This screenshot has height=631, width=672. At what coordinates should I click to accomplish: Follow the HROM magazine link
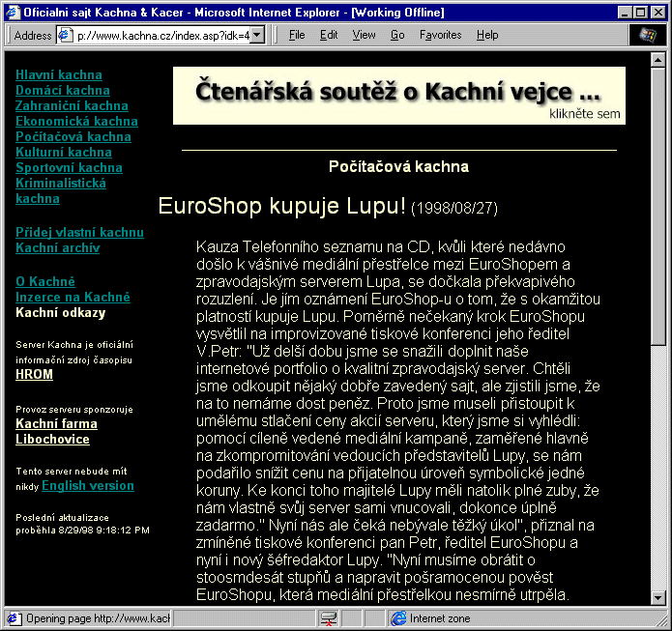click(34, 374)
